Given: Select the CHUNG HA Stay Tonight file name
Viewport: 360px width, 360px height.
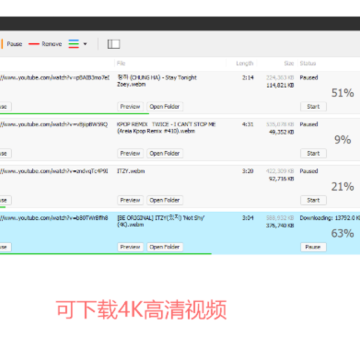Looking at the screenshot, I should coord(157,81).
